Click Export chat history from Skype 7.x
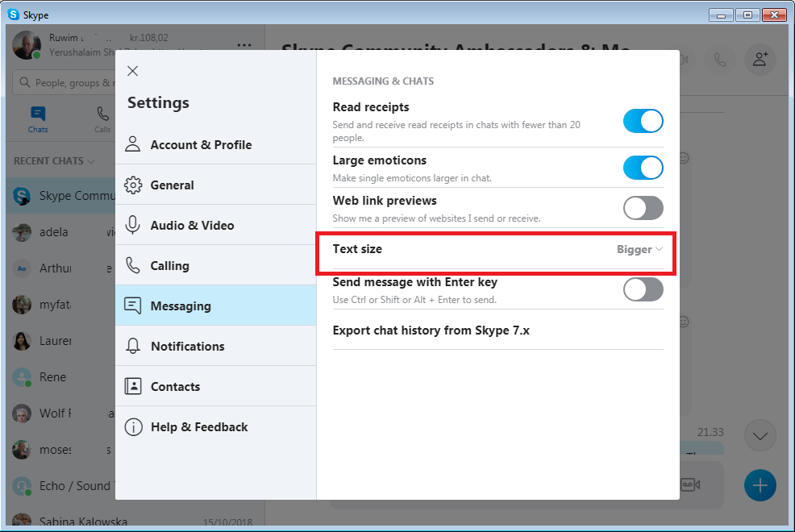 431,330
